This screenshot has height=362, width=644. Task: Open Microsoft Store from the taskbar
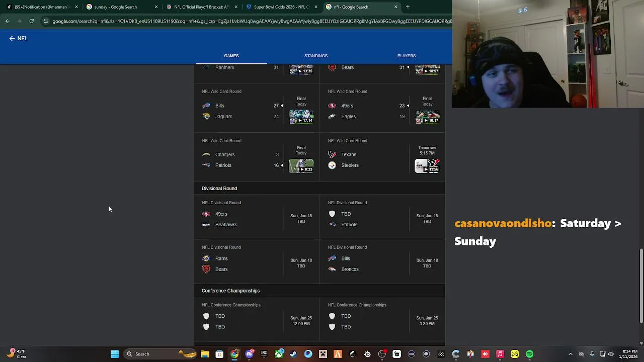click(x=219, y=354)
